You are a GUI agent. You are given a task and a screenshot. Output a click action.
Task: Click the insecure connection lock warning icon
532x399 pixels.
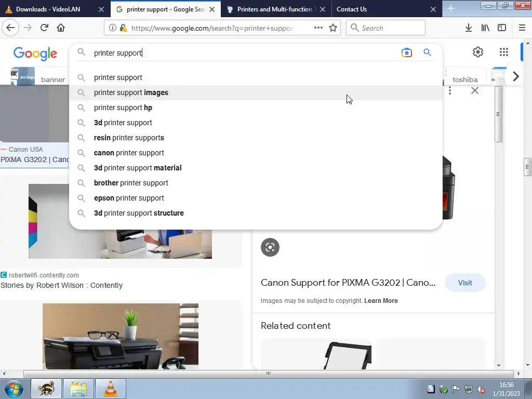pos(124,28)
